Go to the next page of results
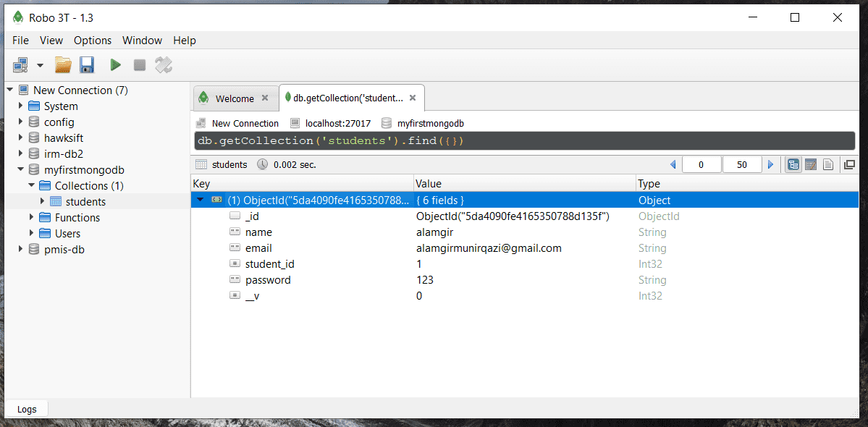 770,164
